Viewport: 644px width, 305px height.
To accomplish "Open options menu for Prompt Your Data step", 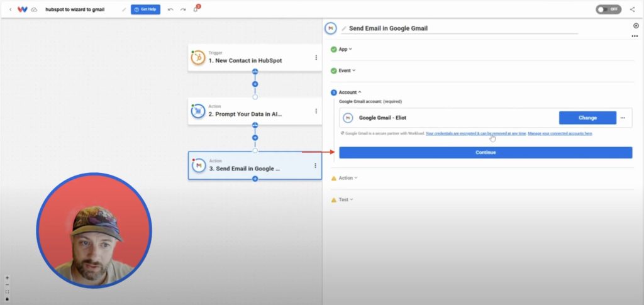I will click(x=316, y=111).
